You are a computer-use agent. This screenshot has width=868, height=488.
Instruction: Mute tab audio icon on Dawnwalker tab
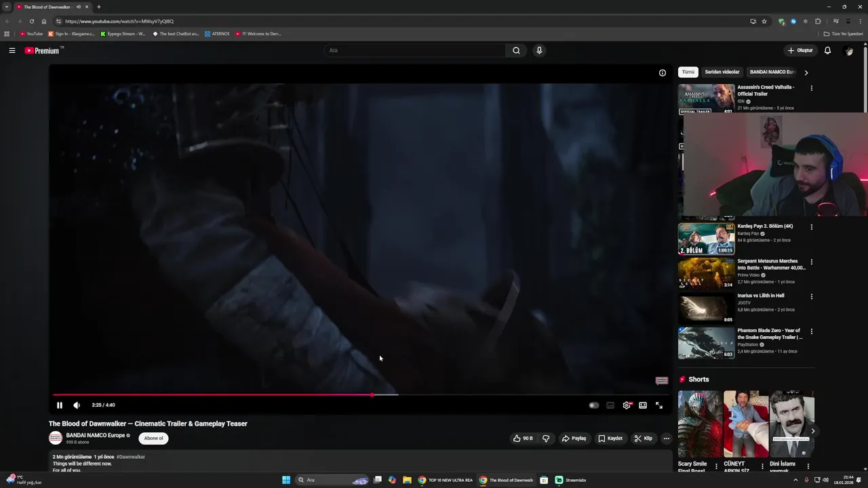click(78, 7)
